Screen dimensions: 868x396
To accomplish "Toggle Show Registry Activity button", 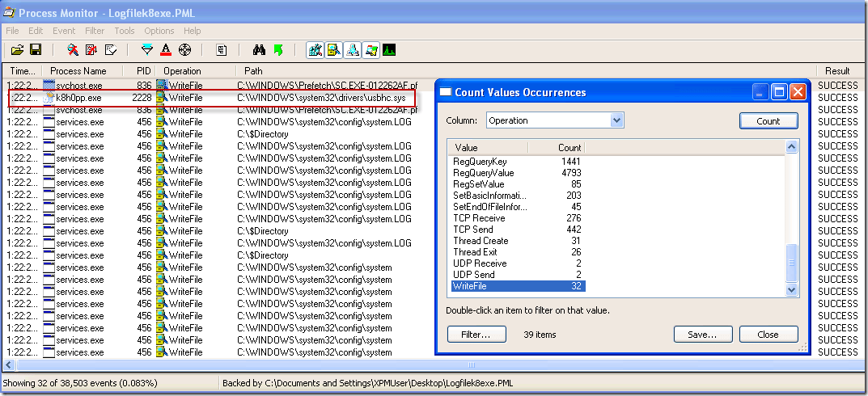I will 315,50.
